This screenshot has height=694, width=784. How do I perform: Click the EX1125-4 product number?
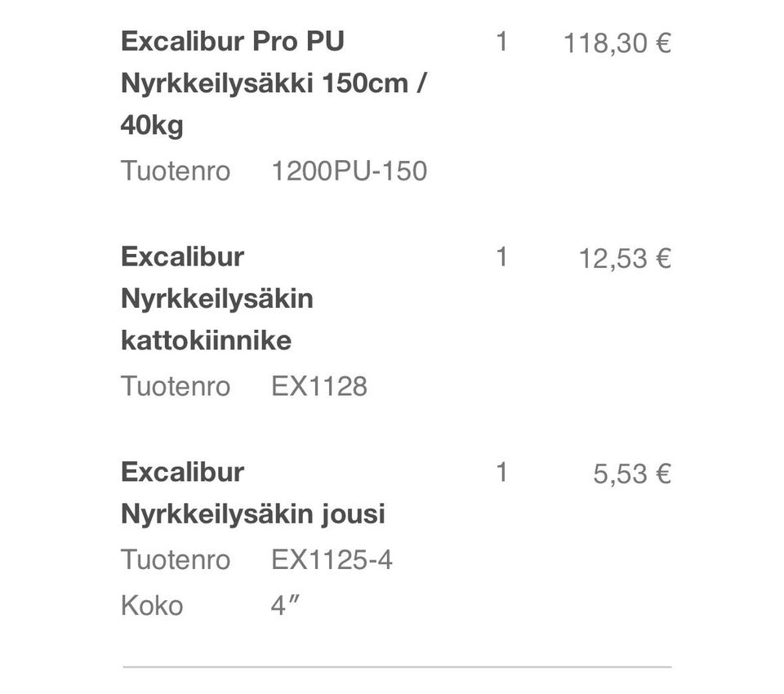[332, 560]
